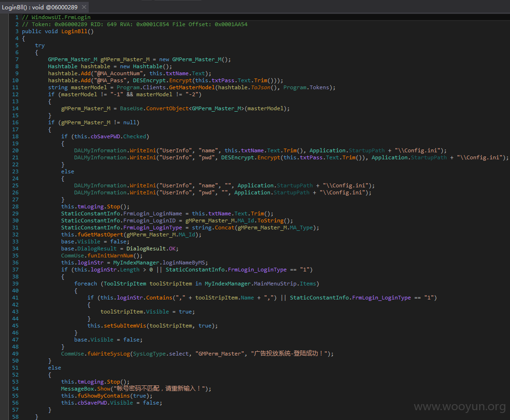Click the try keyword on line 5

click(x=40, y=45)
